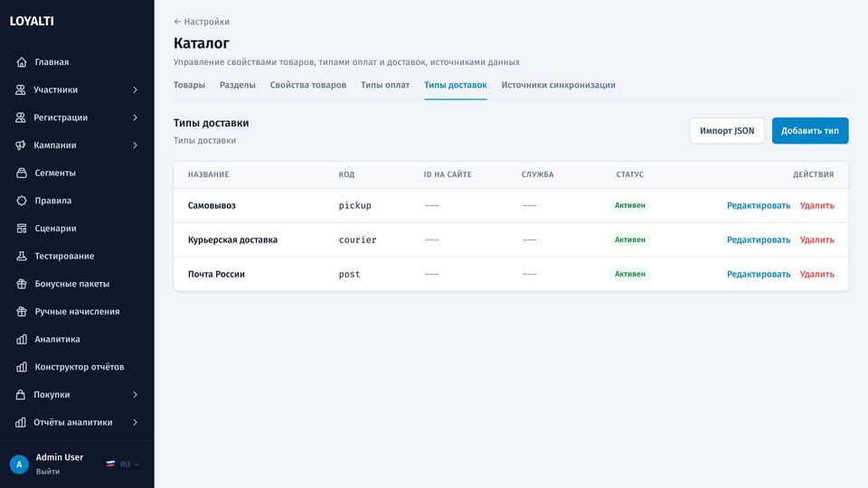Click the Сегменты icon in the sidebar

pos(22,173)
